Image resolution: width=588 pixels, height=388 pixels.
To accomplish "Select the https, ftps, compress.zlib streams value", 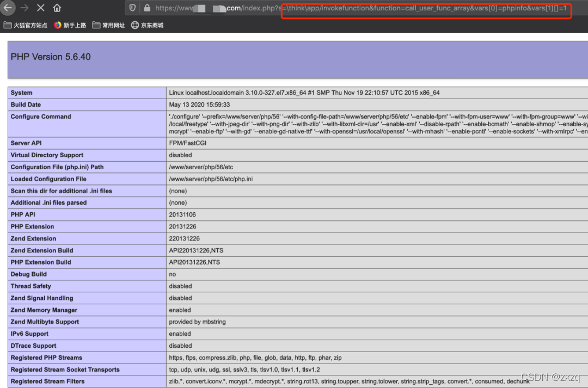I will coord(255,358).
